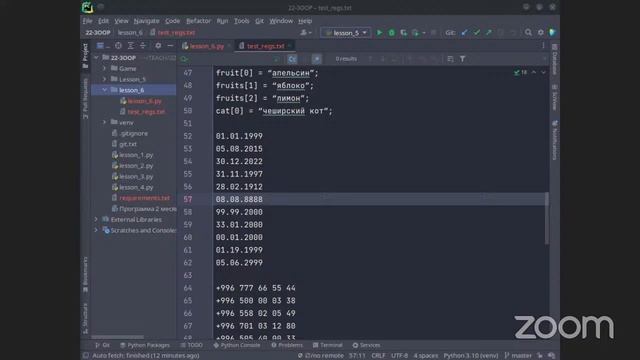Open the Refactor menu
Screen dimensions: 640x360
point(198,21)
